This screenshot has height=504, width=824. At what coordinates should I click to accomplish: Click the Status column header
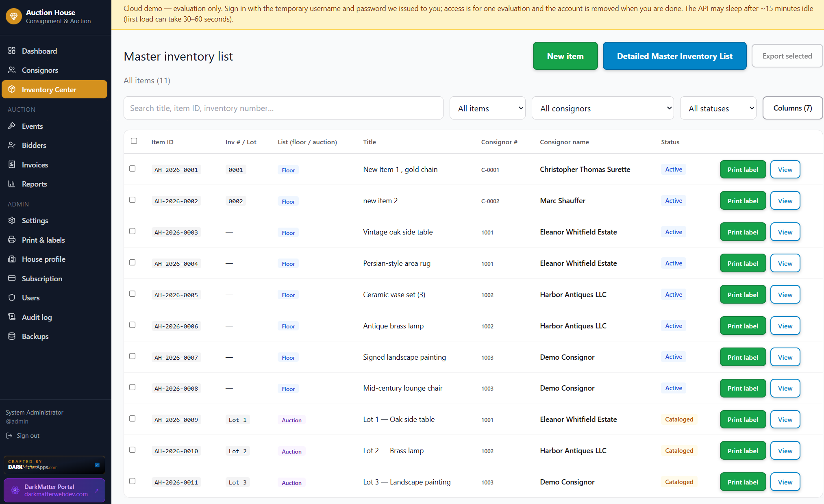670,142
